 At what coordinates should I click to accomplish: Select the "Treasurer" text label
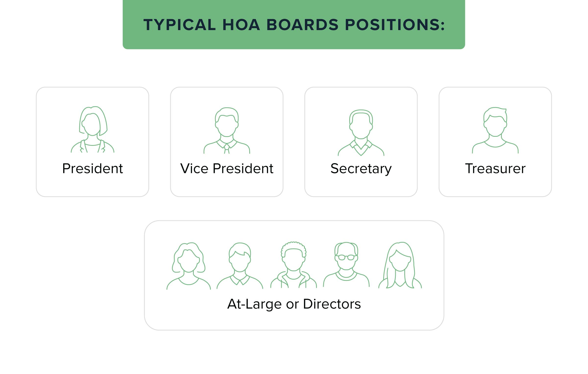point(495,169)
